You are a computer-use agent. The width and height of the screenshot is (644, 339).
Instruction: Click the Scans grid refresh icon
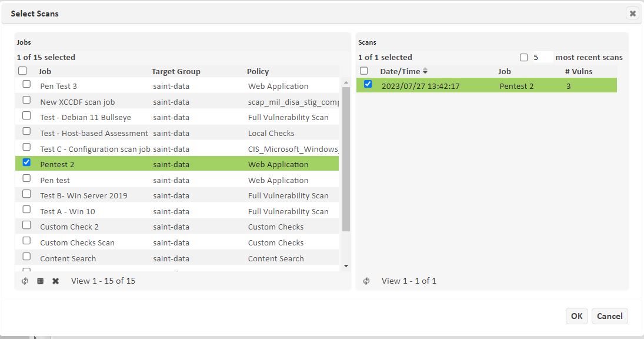366,281
